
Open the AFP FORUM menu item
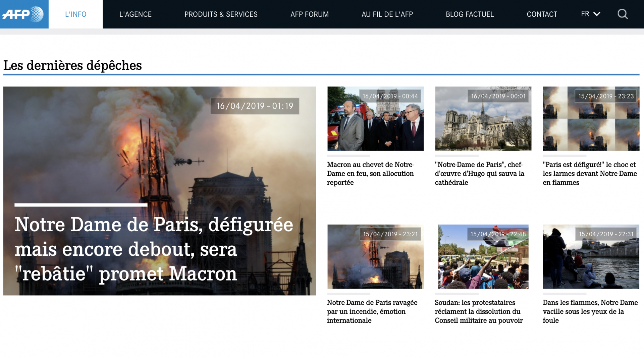pos(310,14)
